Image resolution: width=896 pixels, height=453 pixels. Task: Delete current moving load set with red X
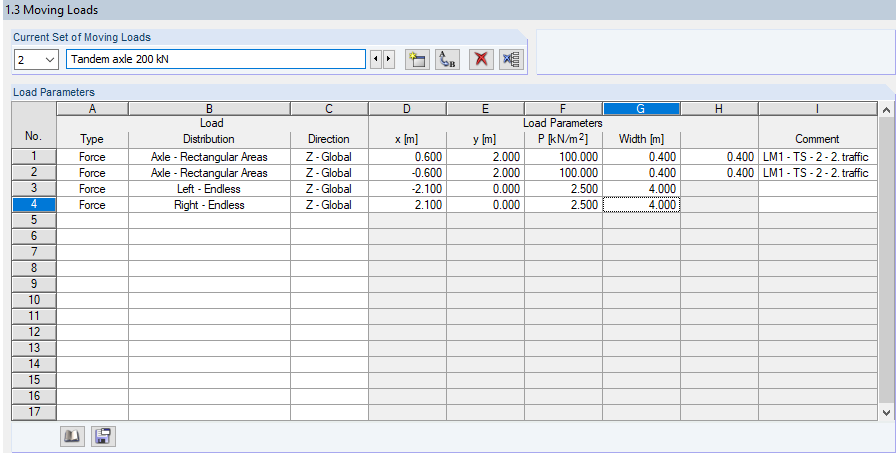click(481, 59)
